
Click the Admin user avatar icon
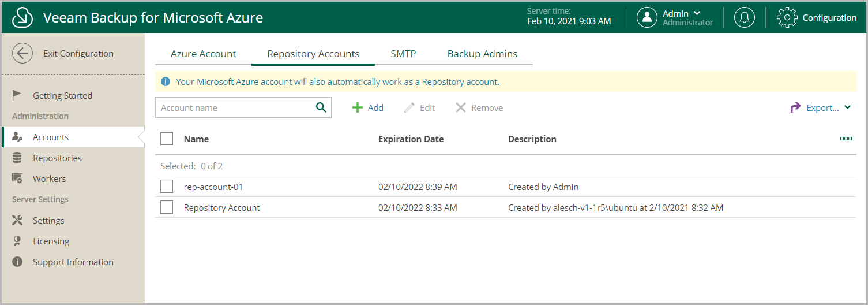click(x=647, y=17)
